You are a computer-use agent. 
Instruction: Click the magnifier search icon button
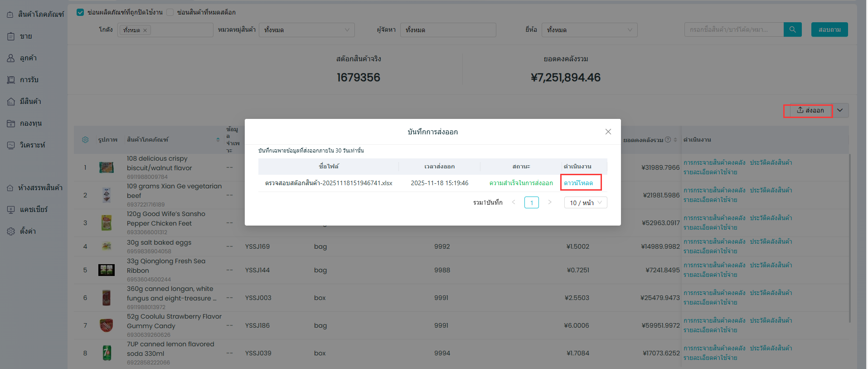(x=792, y=30)
